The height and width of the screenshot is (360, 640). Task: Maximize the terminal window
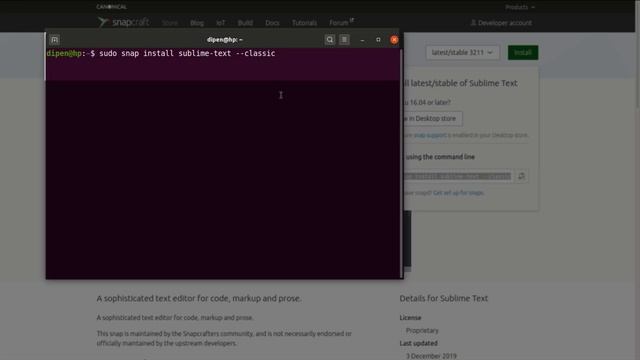tap(378, 40)
